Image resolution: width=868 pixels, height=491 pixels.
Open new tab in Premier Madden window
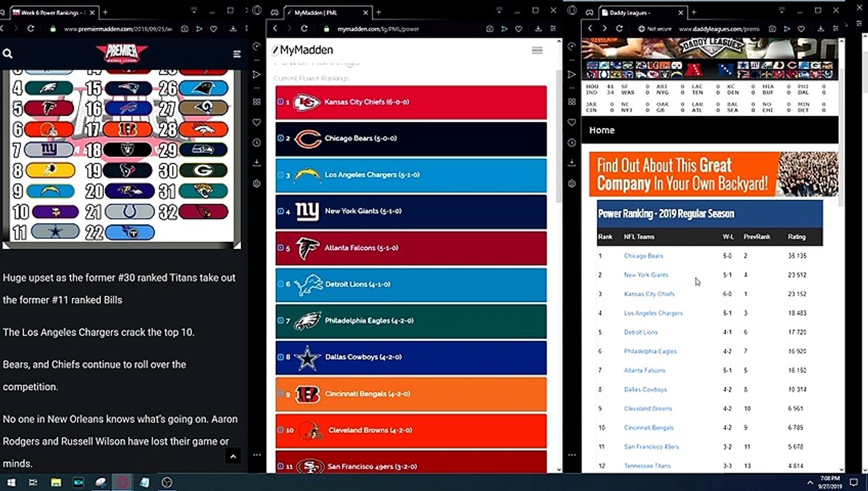pyautogui.click(x=106, y=12)
